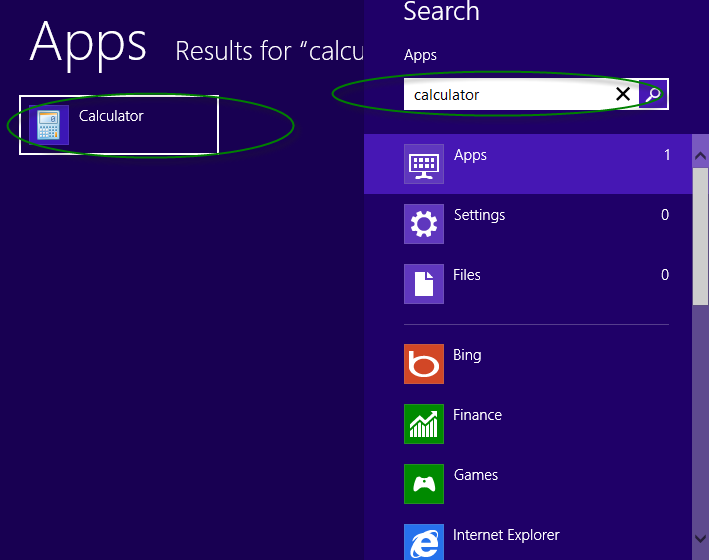Viewport: 709px width, 560px height.
Task: Select the Files document icon
Action: 424,284
